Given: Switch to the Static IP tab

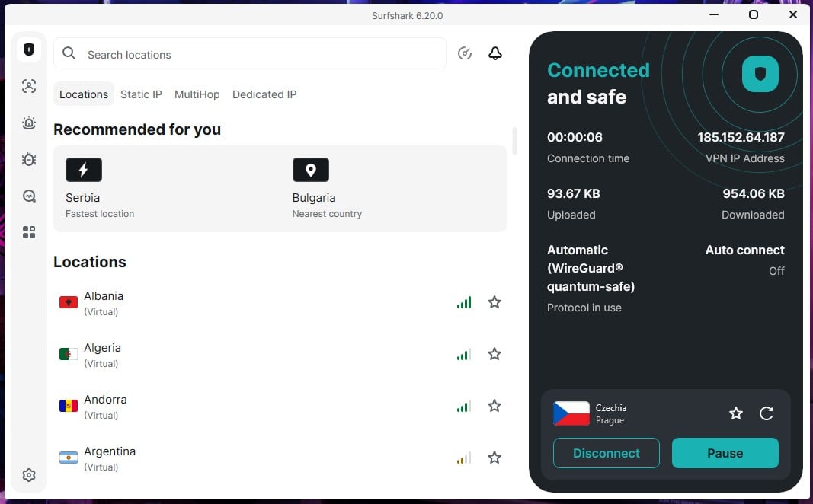Looking at the screenshot, I should pyautogui.click(x=141, y=94).
